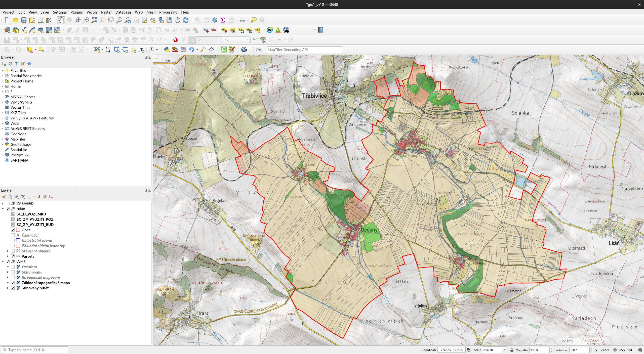
Task: Open the Processing menu
Action: (168, 12)
